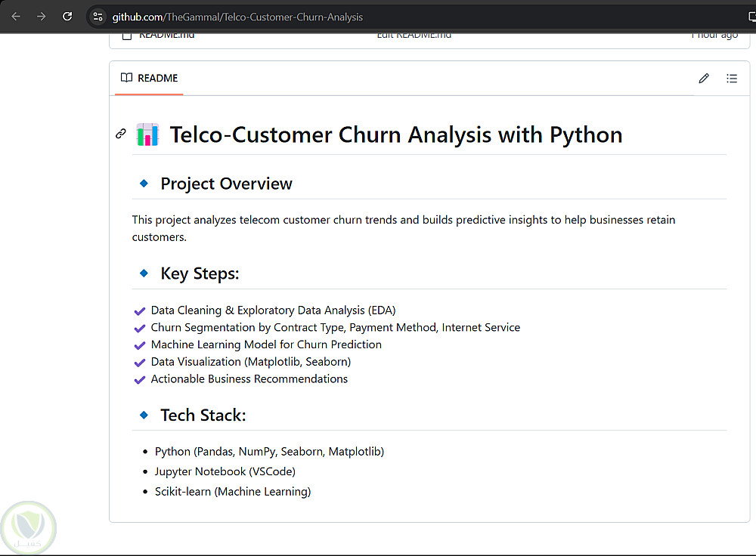Click anchor link icon beside main title
The width and height of the screenshot is (756, 556).
click(x=120, y=134)
